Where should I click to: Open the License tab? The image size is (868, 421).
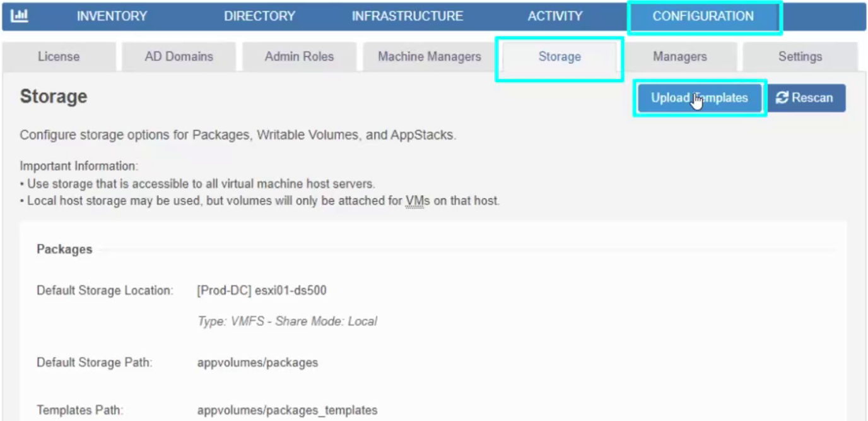[x=59, y=57]
